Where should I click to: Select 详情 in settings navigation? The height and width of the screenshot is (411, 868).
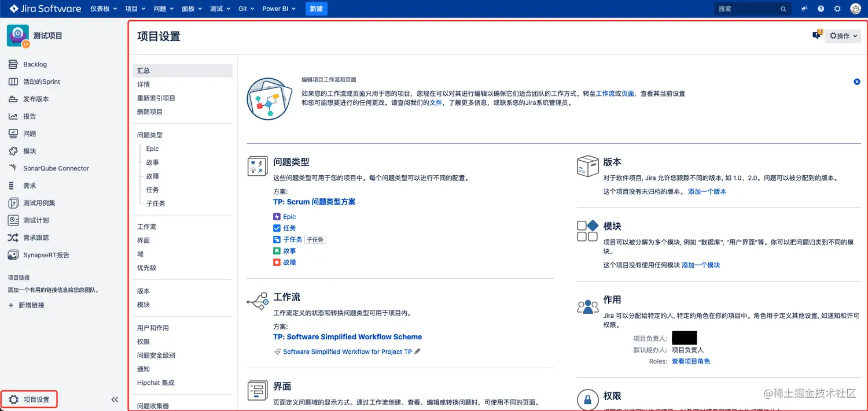click(144, 84)
